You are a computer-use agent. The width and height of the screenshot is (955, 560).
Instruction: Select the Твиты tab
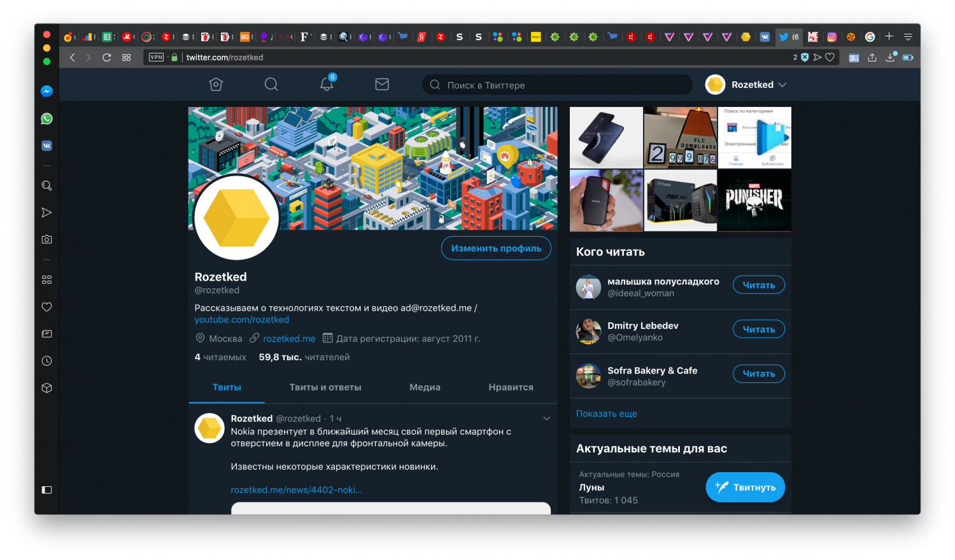pyautogui.click(x=227, y=387)
